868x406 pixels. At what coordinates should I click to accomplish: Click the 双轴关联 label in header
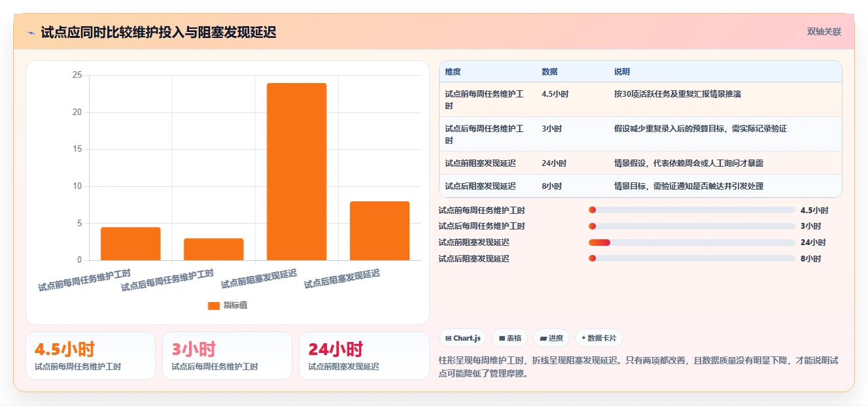824,31
